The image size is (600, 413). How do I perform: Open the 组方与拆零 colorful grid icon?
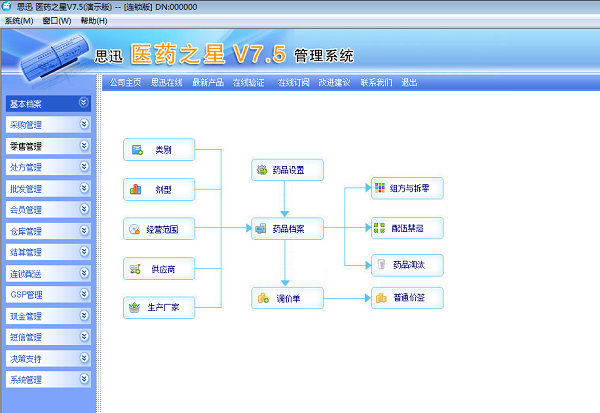(380, 188)
